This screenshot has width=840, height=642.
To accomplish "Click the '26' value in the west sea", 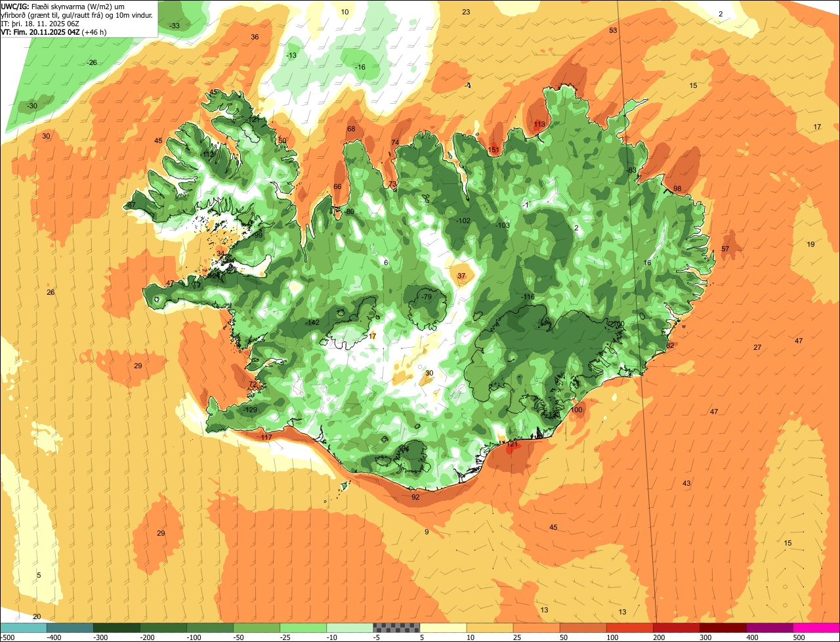I will pos(51,292).
